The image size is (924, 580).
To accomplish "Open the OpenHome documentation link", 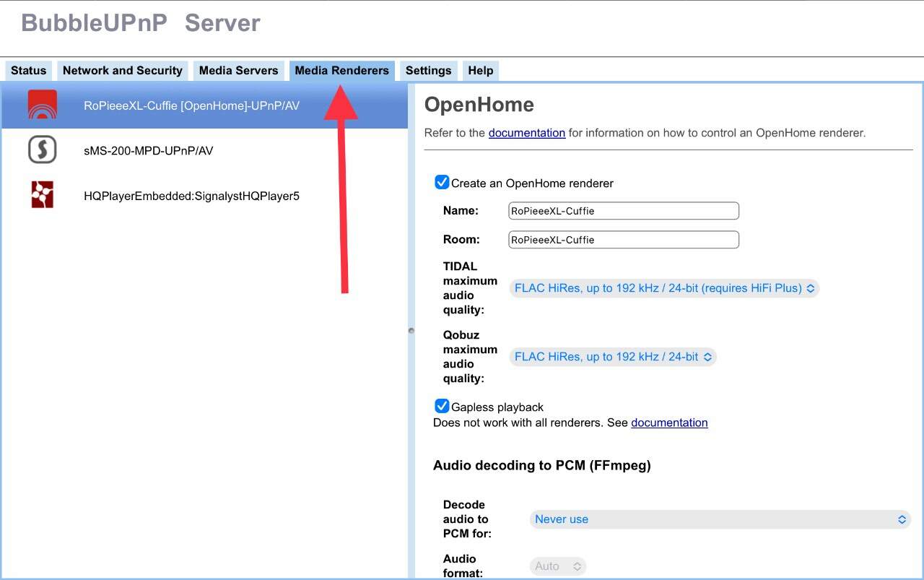I will pos(526,133).
